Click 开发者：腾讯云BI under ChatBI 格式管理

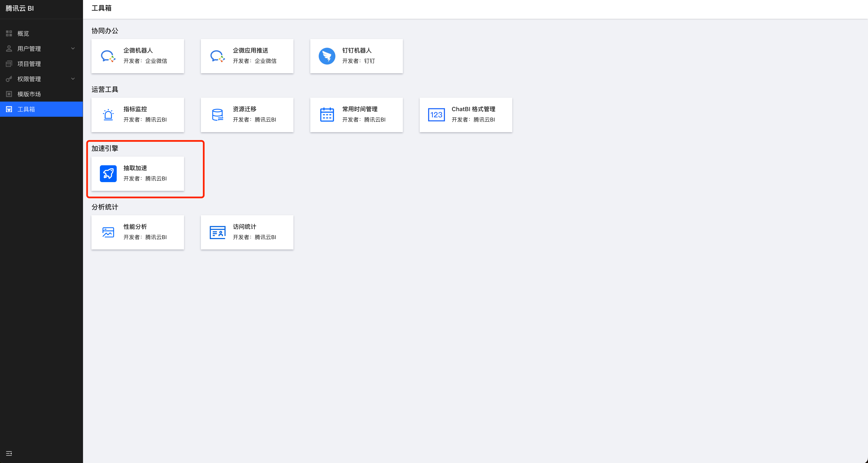pos(473,120)
